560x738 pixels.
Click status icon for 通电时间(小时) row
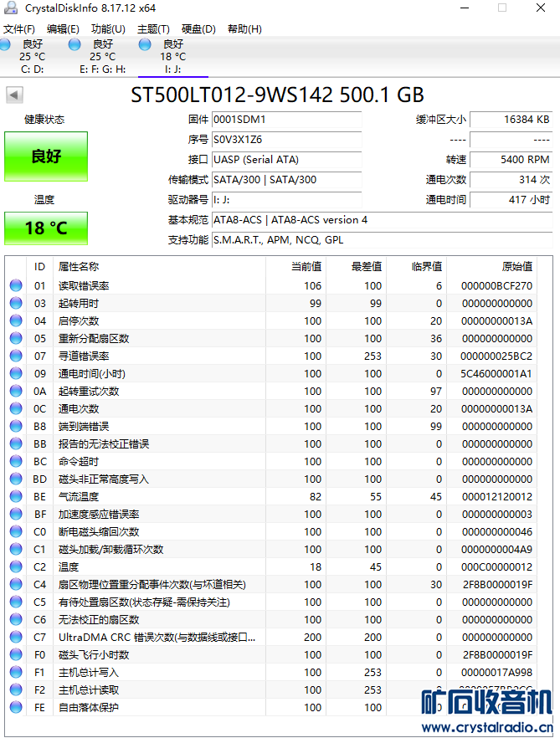point(16,373)
